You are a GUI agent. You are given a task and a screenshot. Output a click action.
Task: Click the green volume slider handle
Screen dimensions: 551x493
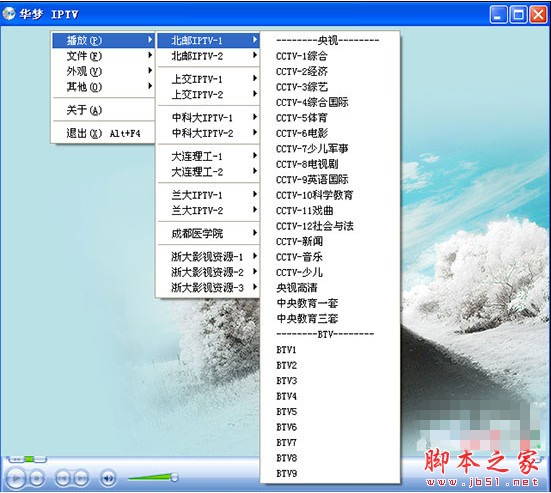tap(174, 477)
